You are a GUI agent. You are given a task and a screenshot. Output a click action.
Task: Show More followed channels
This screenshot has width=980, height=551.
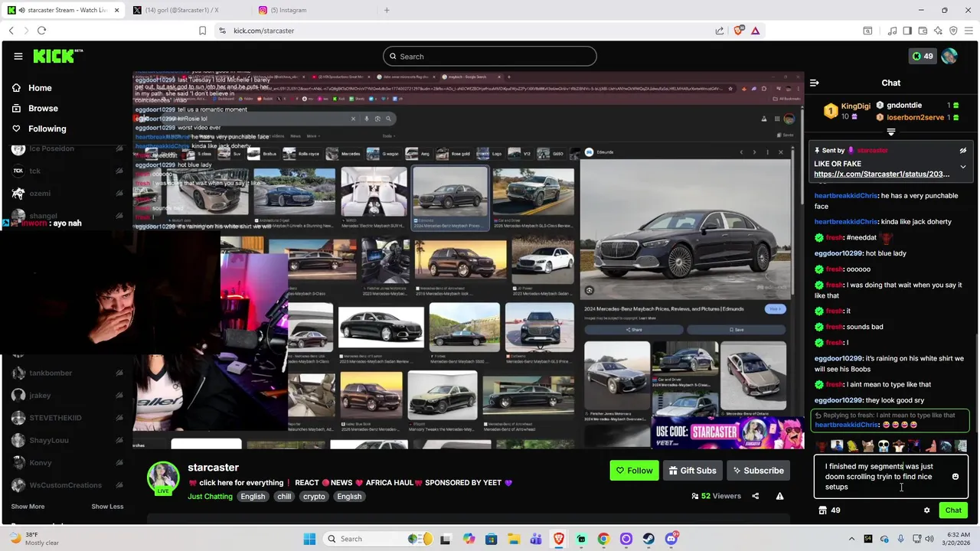click(x=28, y=507)
